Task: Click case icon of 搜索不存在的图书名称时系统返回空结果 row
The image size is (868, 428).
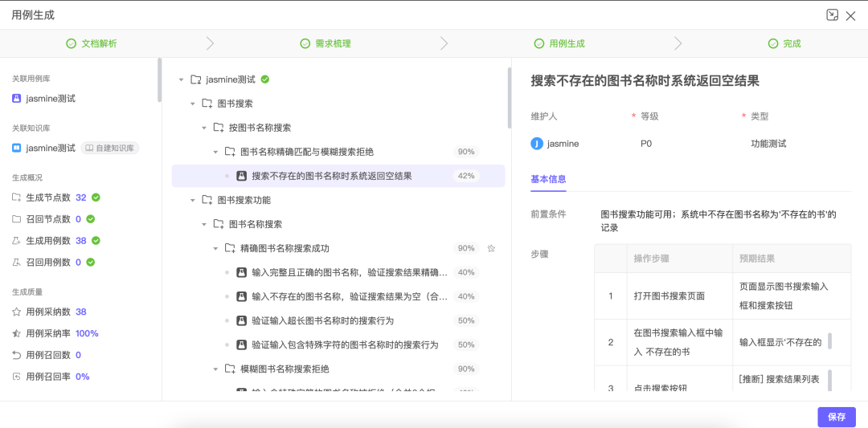Action: click(241, 176)
